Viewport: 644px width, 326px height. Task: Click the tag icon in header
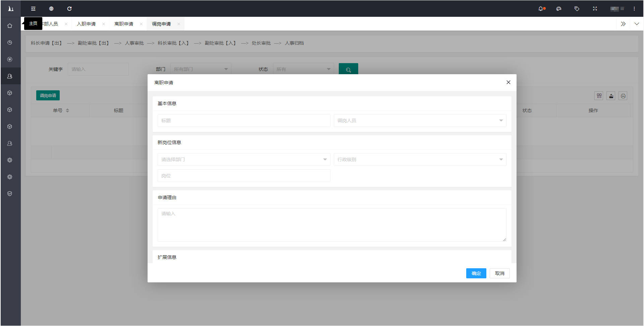click(x=577, y=9)
